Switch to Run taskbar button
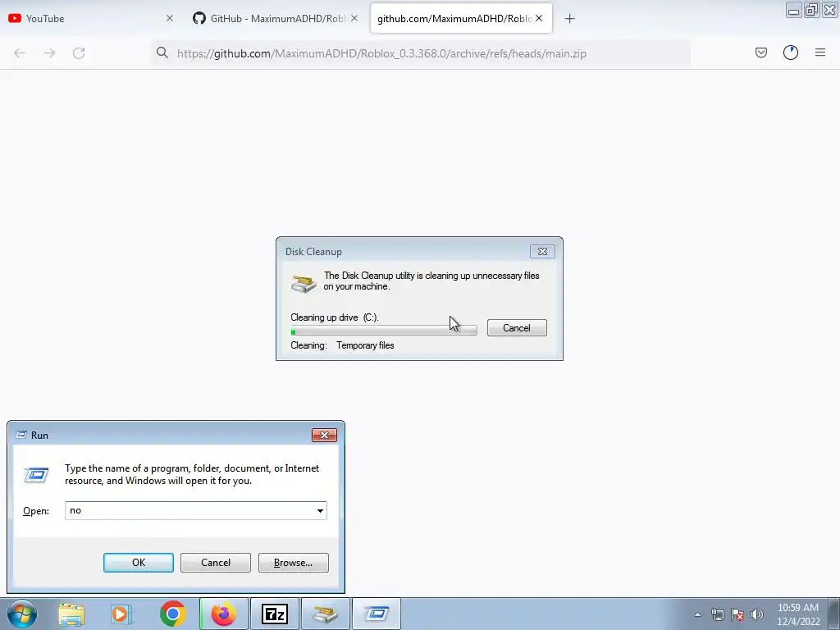 pyautogui.click(x=376, y=614)
